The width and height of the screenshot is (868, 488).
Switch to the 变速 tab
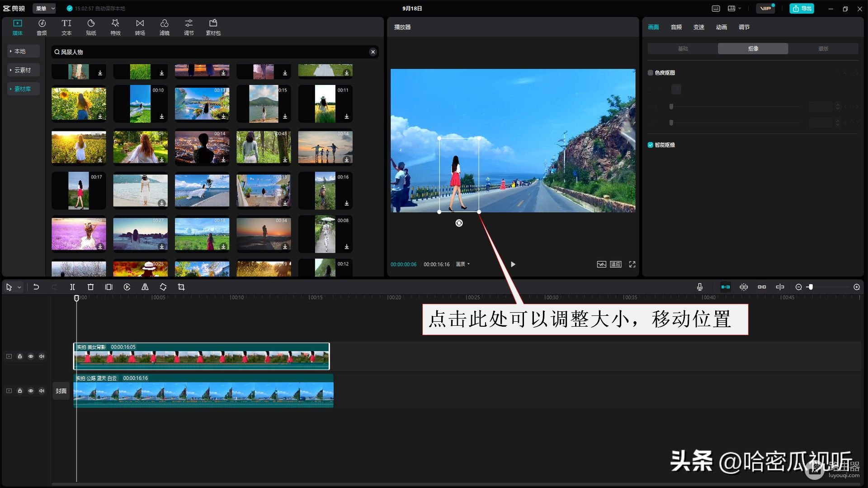698,27
